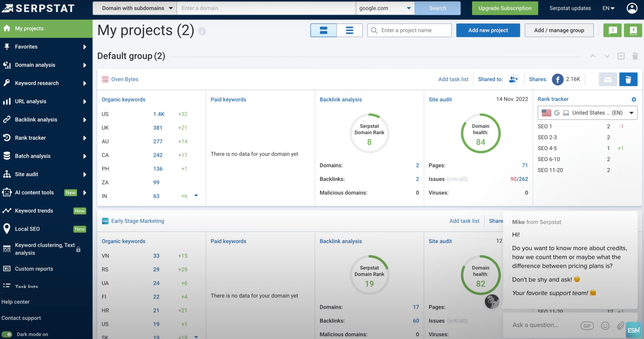Open the United States (EN) region dropdown
Viewport: 644px width, 339px height.
587,113
